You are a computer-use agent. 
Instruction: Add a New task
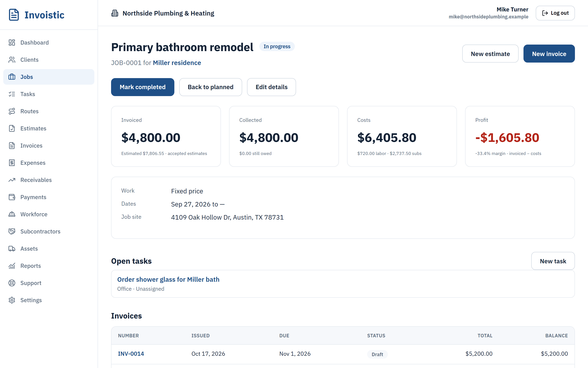[553, 261]
